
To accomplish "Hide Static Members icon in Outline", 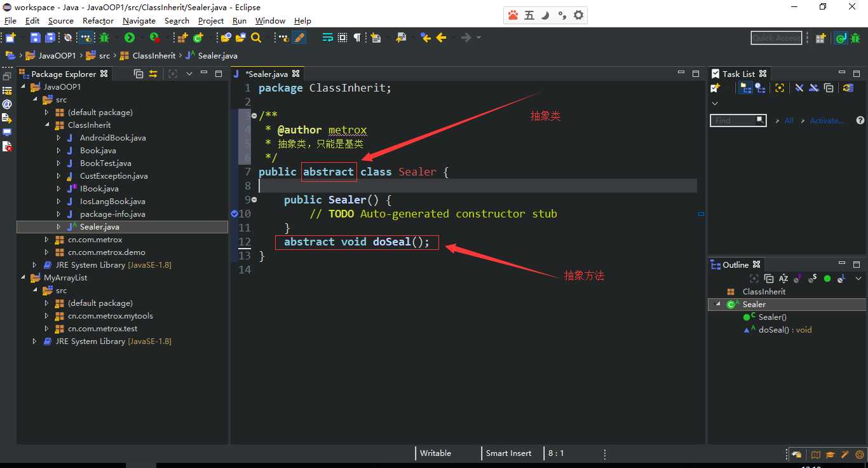I will pyautogui.click(x=813, y=279).
